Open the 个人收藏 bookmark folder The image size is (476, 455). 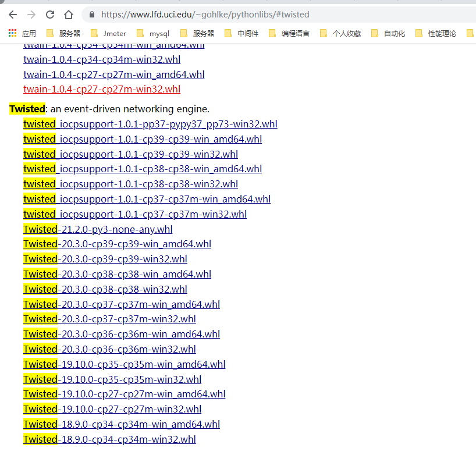(x=340, y=33)
